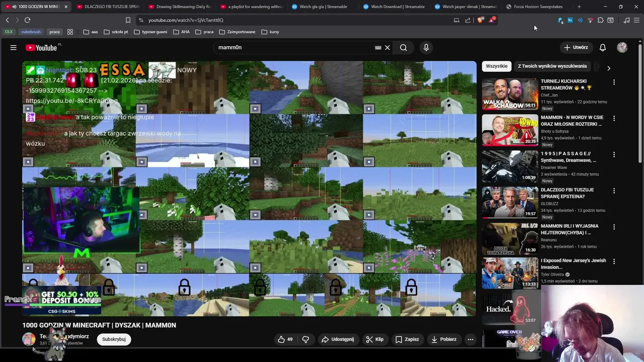Open a new browser tab

tap(579, 7)
